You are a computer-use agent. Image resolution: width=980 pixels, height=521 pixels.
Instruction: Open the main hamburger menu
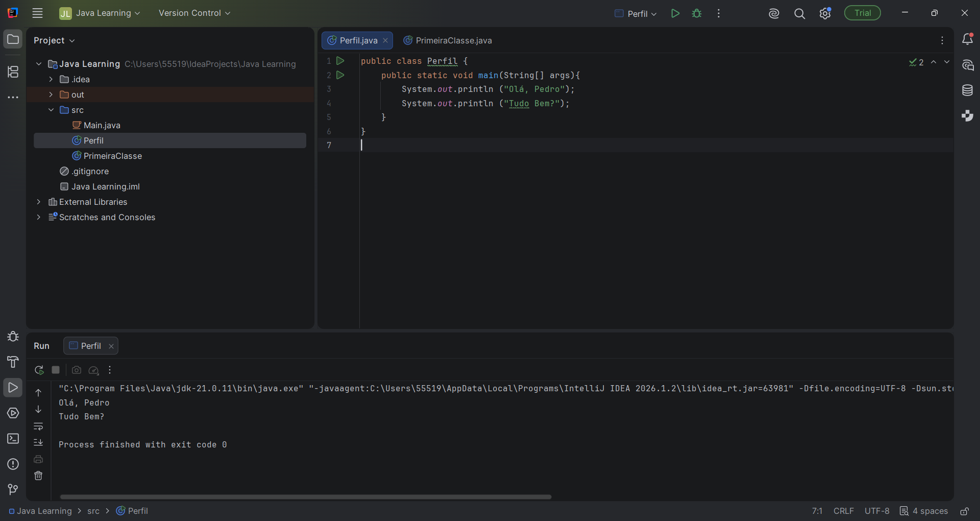37,13
